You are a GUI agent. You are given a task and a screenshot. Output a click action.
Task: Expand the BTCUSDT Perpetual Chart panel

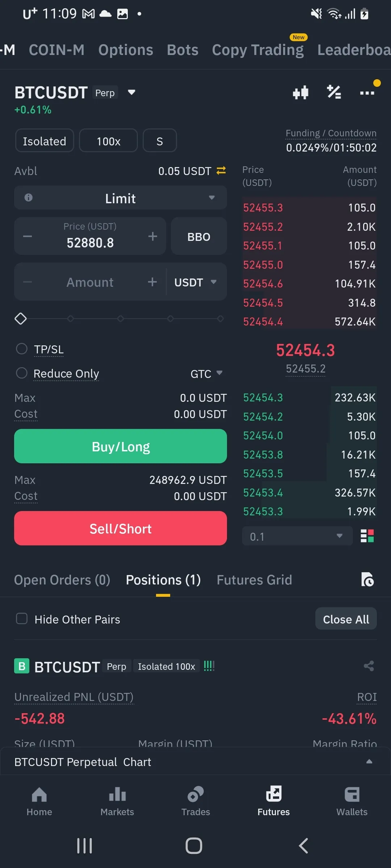[x=369, y=761]
